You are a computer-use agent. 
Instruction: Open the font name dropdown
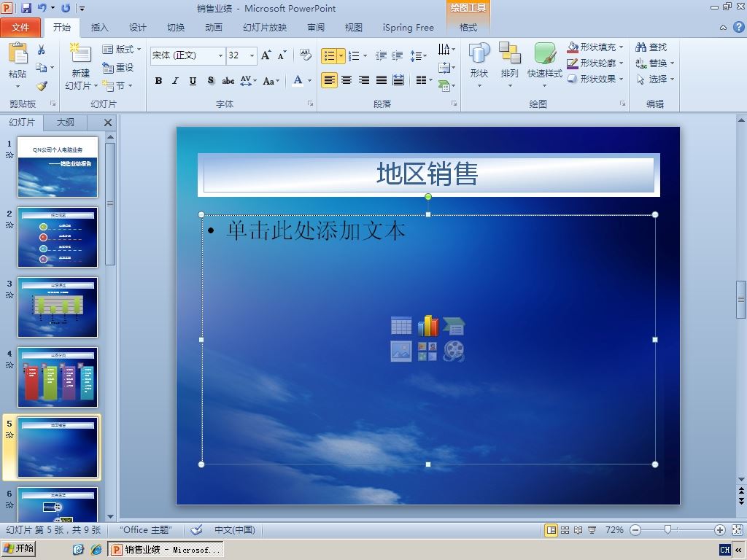click(x=220, y=55)
